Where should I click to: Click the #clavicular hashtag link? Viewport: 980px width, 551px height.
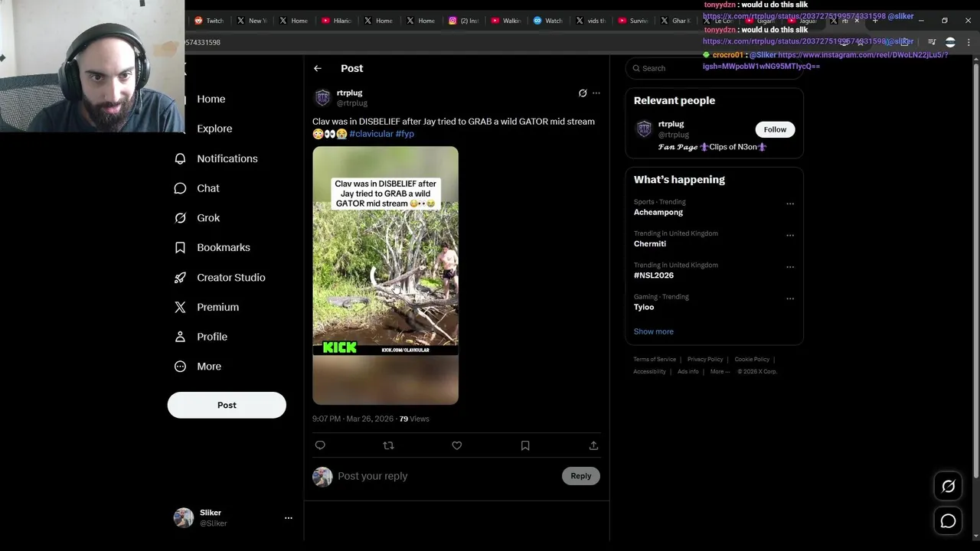(371, 134)
